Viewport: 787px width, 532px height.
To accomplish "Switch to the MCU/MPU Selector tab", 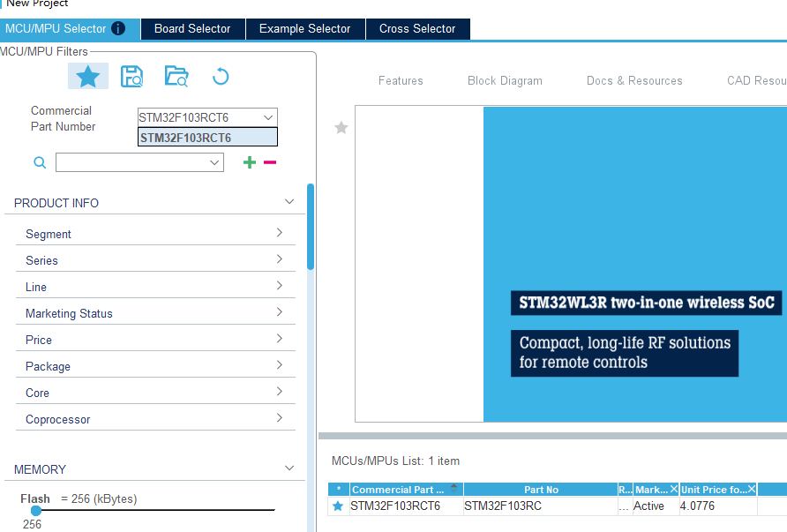I will 70,28.
